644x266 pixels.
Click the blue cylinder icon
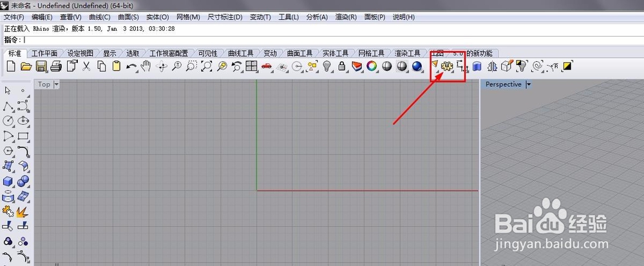point(477,66)
